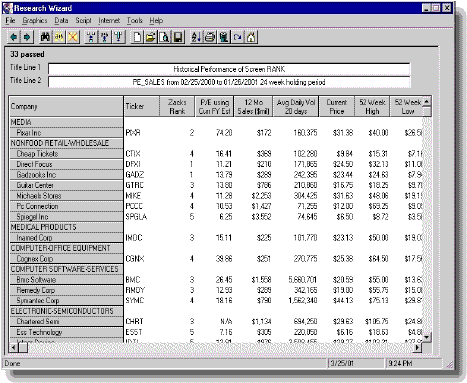Select the Spiegel Inc row header
The height and width of the screenshot is (383, 467).
pos(66,217)
